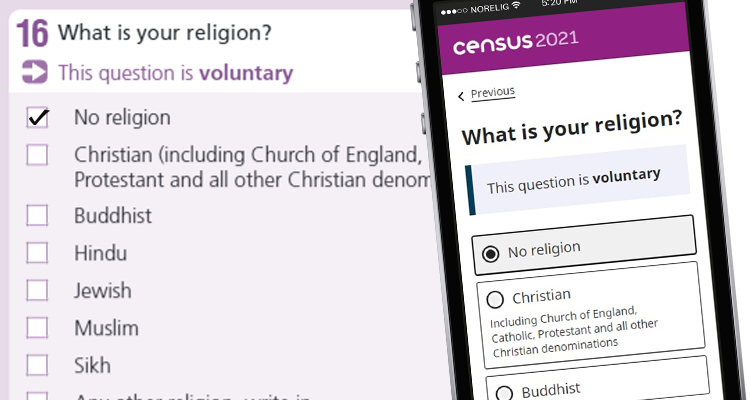Viewport: 750px width, 400px height.
Task: Click the question number 16 on form
Action: [x=33, y=33]
